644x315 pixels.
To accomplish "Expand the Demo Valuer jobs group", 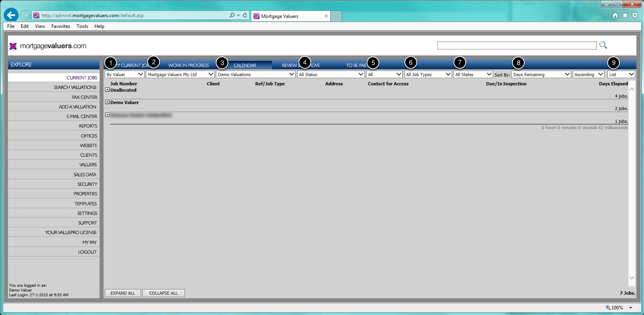I will (107, 102).
